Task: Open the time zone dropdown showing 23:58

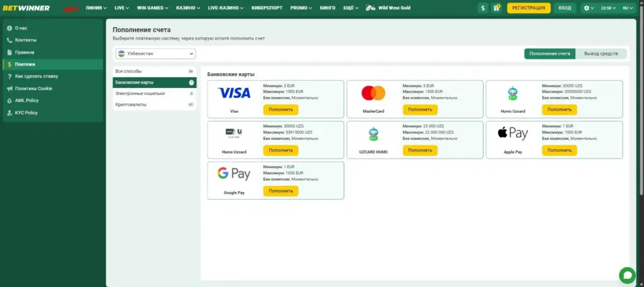Action: click(608, 8)
